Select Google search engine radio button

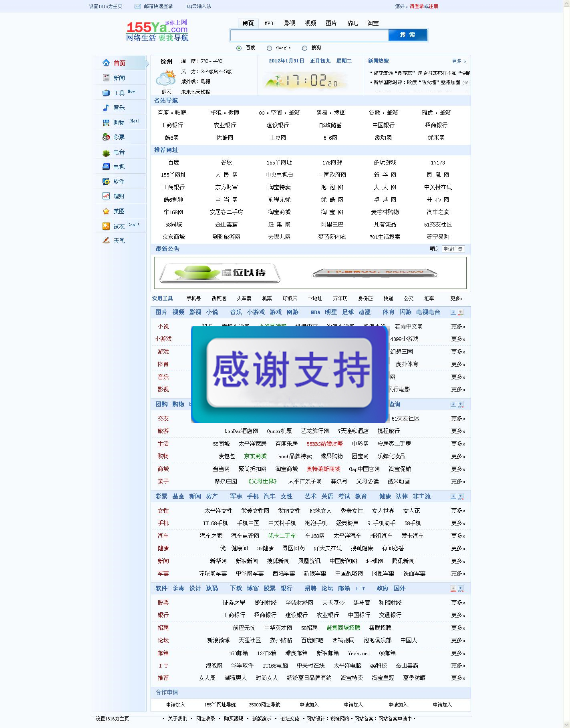269,48
